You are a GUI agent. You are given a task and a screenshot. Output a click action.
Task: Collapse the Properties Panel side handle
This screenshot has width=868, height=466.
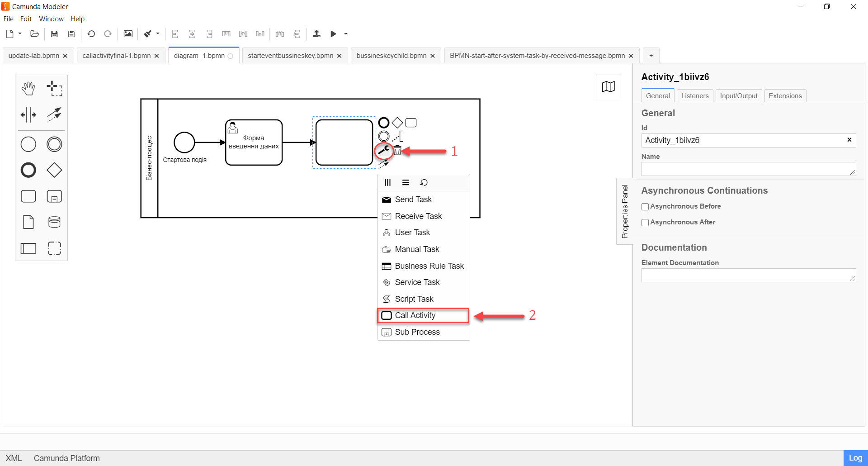pyautogui.click(x=625, y=211)
